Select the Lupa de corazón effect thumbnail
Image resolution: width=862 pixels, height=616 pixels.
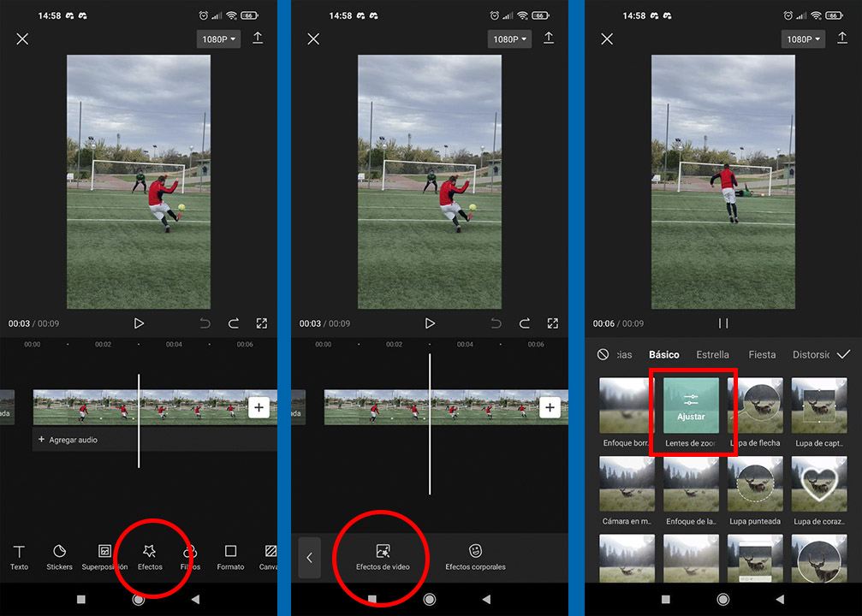tap(819, 484)
